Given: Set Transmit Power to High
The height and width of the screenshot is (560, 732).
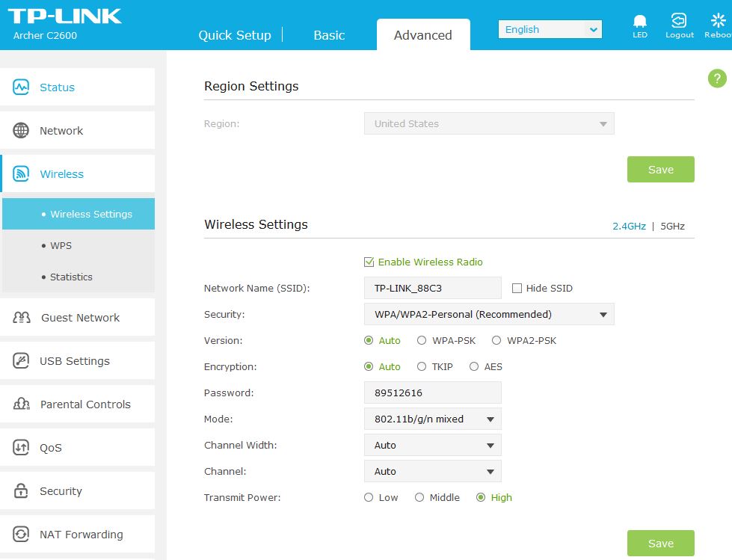Looking at the screenshot, I should pyautogui.click(x=481, y=497).
